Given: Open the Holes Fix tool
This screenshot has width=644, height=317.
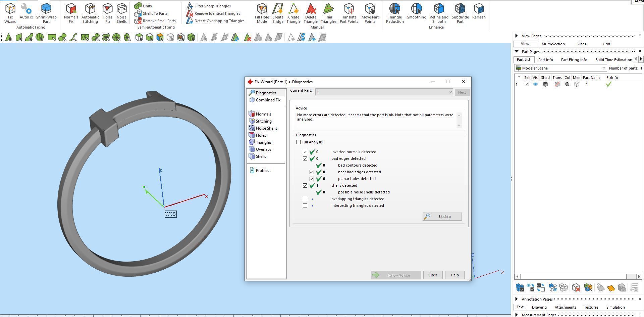Looking at the screenshot, I should tap(107, 13).
